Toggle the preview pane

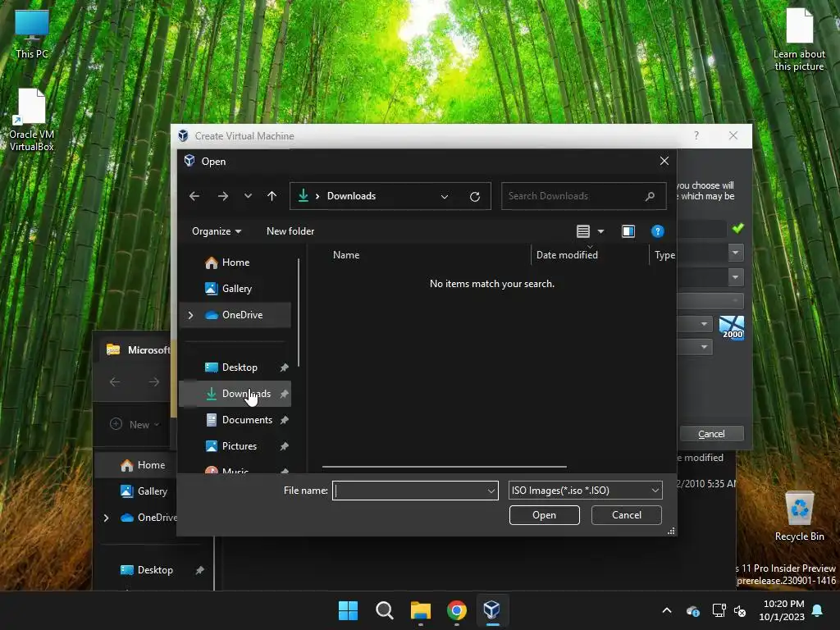tap(628, 231)
